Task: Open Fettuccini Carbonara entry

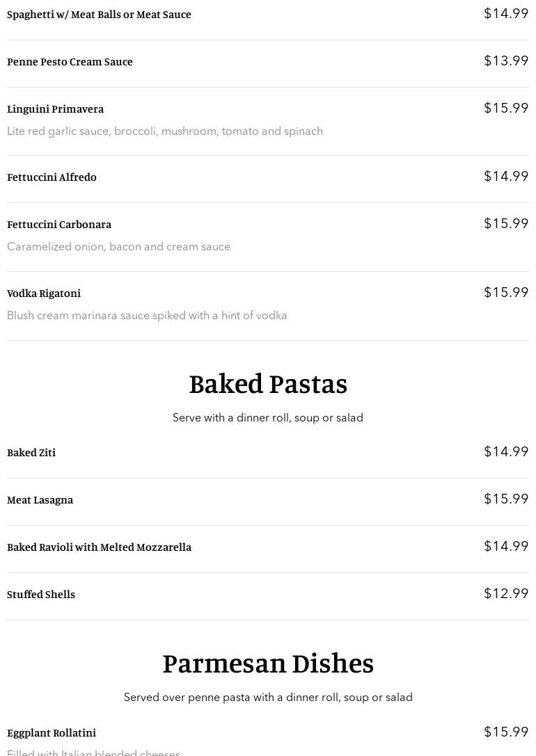Action: click(59, 224)
